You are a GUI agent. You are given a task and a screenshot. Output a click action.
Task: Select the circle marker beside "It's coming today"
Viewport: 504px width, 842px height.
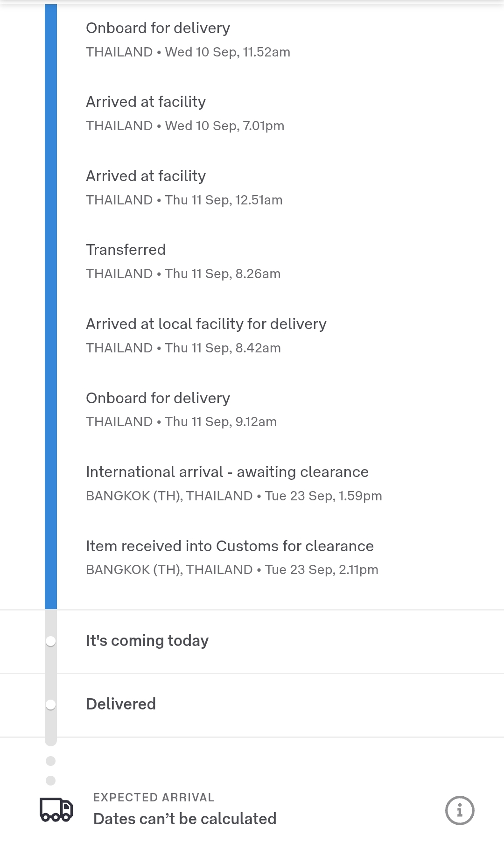[51, 641]
